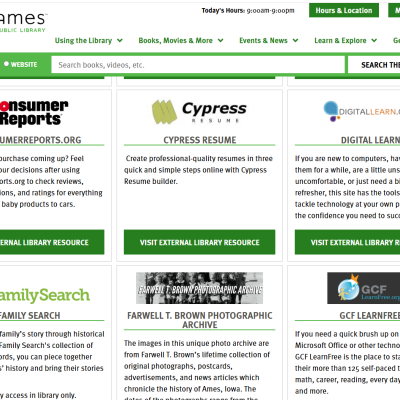Visit external resource for Cypress Resume

(199, 242)
